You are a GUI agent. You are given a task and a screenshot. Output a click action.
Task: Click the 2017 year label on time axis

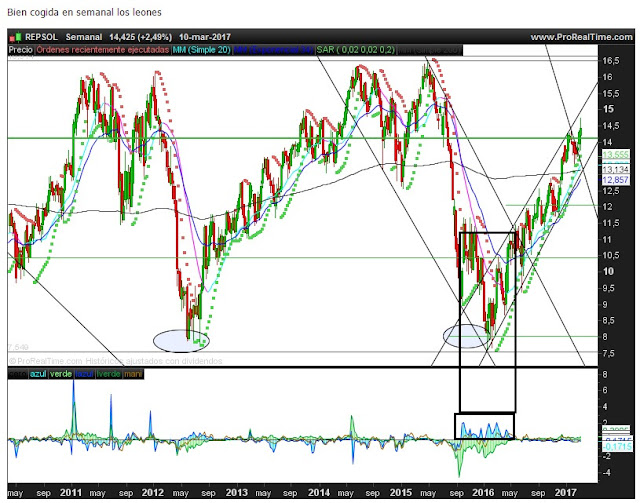(566, 493)
